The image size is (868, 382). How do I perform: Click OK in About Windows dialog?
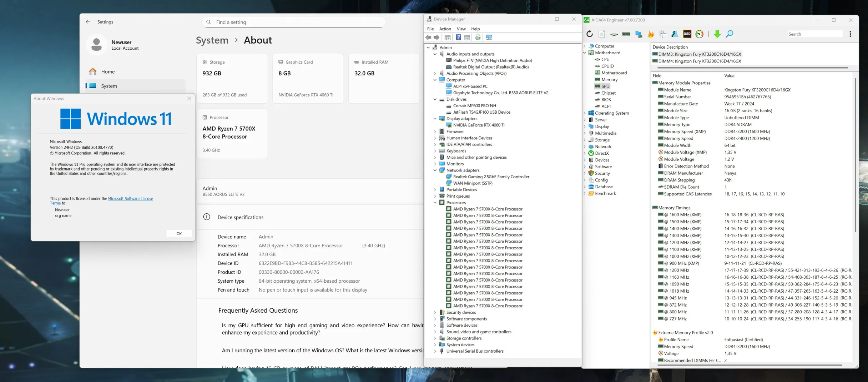(x=179, y=234)
